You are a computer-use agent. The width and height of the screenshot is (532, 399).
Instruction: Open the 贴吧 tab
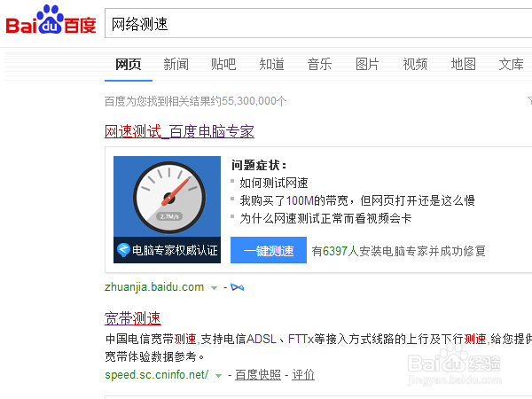click(x=223, y=64)
